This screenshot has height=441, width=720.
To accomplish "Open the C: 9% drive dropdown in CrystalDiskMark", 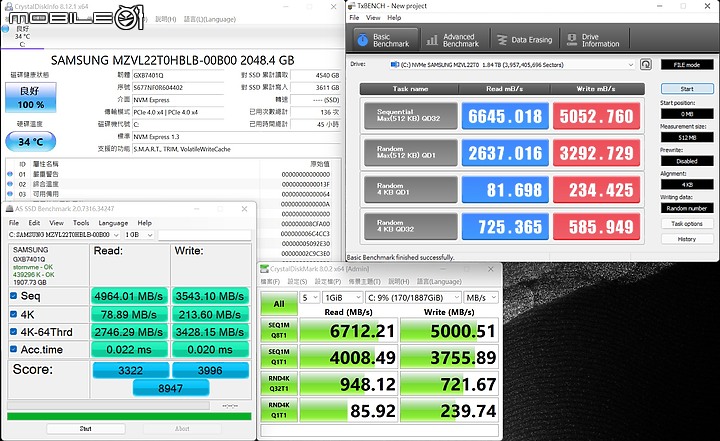I will point(413,298).
